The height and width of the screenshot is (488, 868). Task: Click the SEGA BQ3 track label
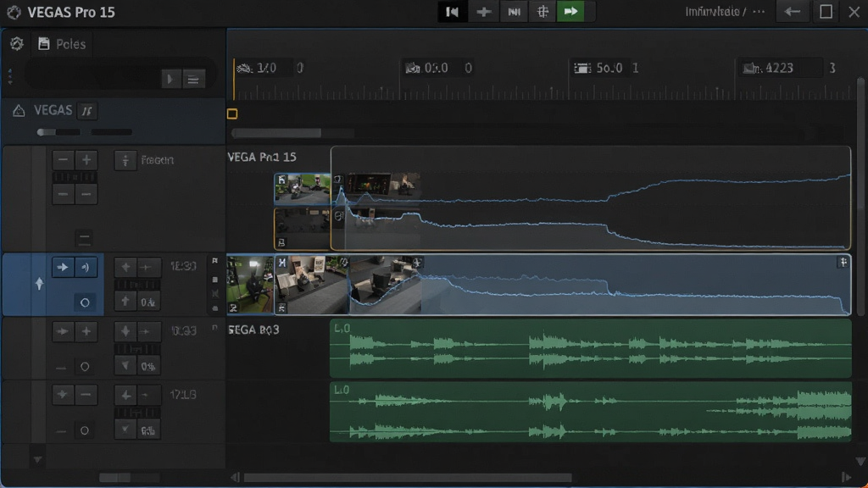[253, 330]
